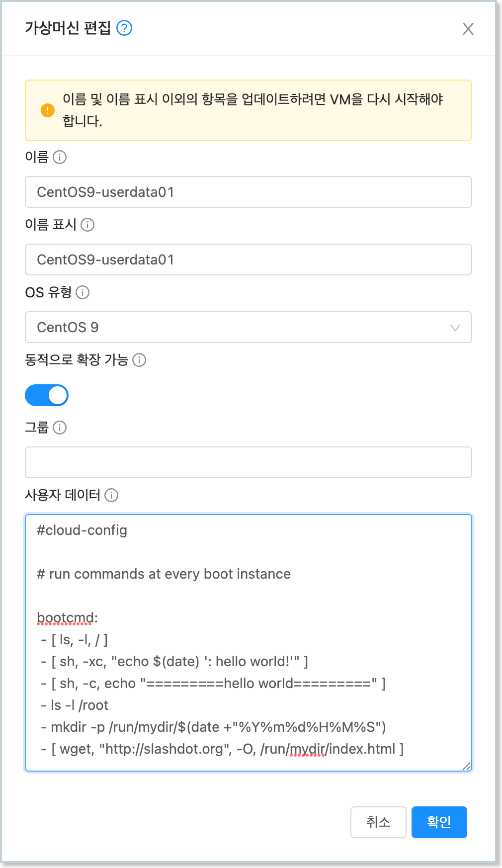Image resolution: width=502 pixels, height=868 pixels.
Task: Click the info icon beside 사용자 데이터
Action: [x=111, y=495]
